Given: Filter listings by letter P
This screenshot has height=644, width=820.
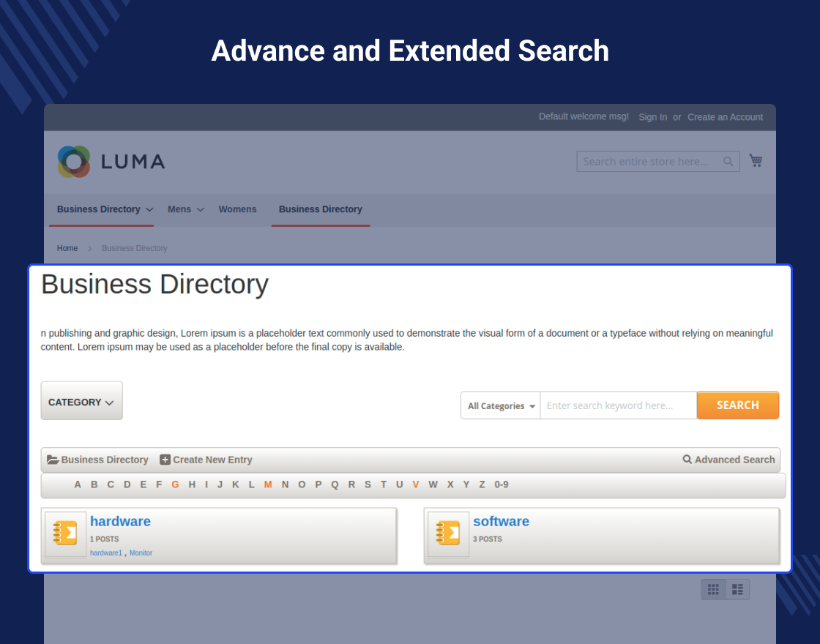Looking at the screenshot, I should (x=318, y=484).
